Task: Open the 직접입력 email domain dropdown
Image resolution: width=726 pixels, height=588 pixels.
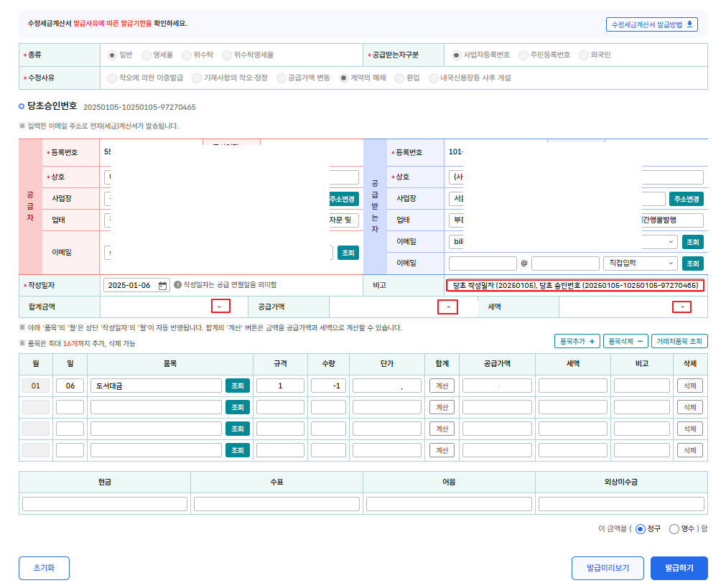Action: (641, 263)
